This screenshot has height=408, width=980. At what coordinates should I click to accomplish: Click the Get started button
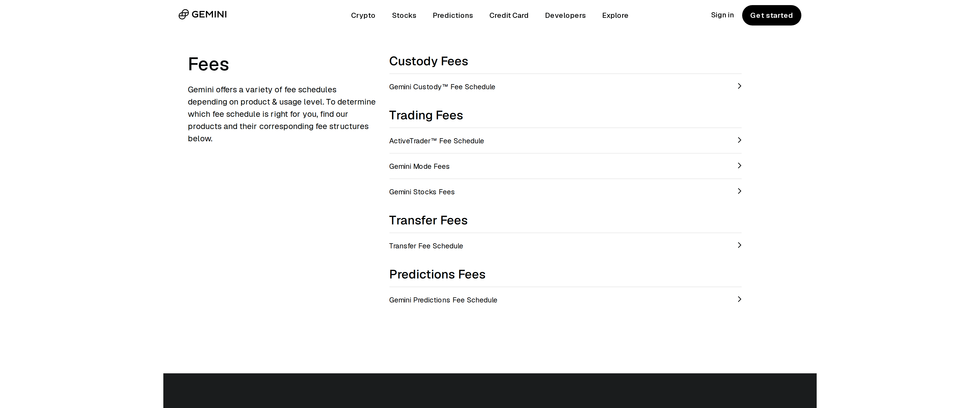771,15
